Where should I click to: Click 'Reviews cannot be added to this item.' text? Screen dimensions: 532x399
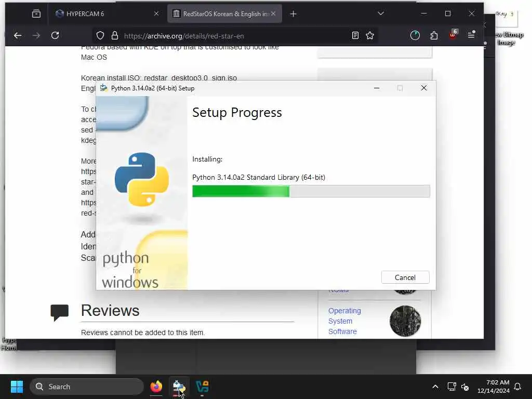[143, 332]
